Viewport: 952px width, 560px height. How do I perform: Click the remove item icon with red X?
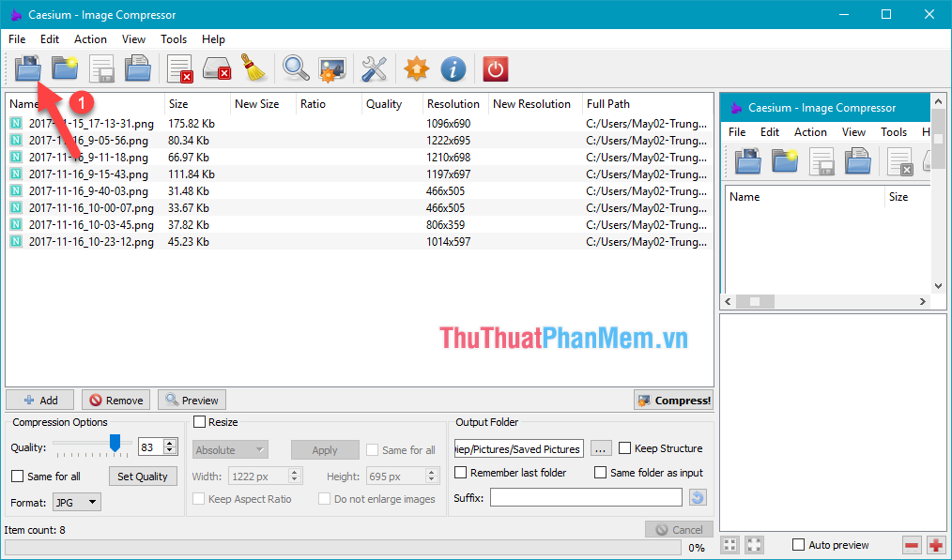178,68
